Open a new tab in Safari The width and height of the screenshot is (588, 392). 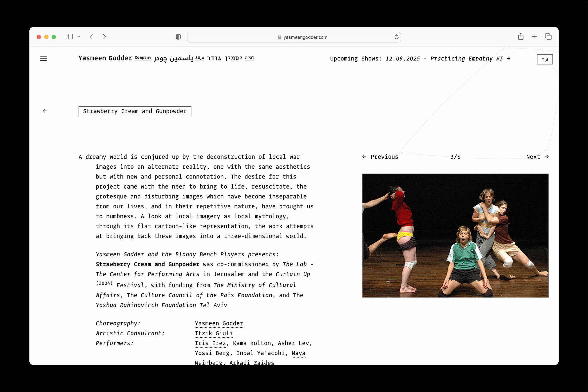(x=534, y=36)
